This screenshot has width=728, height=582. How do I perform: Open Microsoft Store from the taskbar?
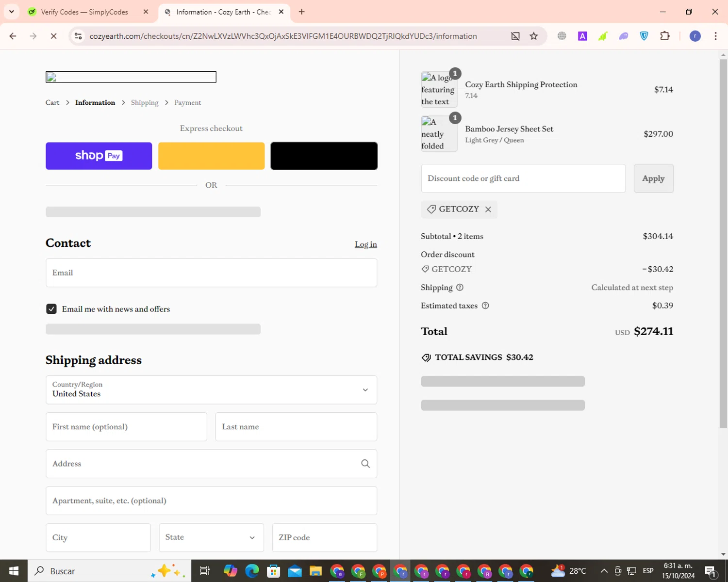(x=273, y=571)
